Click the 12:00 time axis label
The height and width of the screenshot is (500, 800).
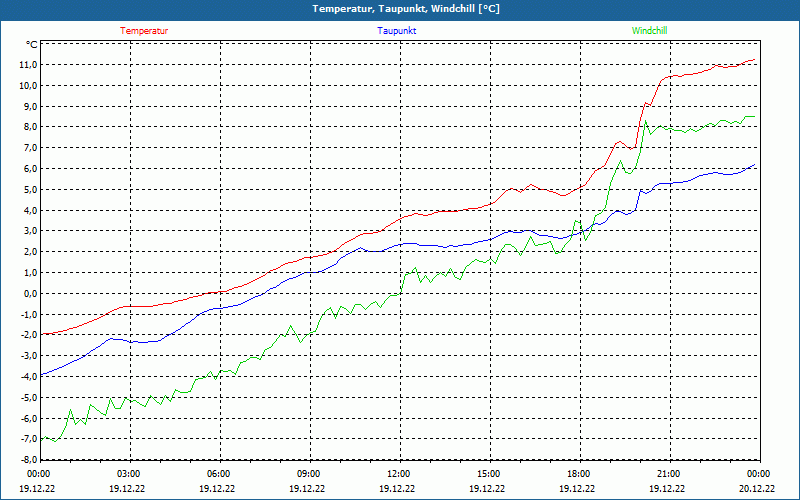398,474
